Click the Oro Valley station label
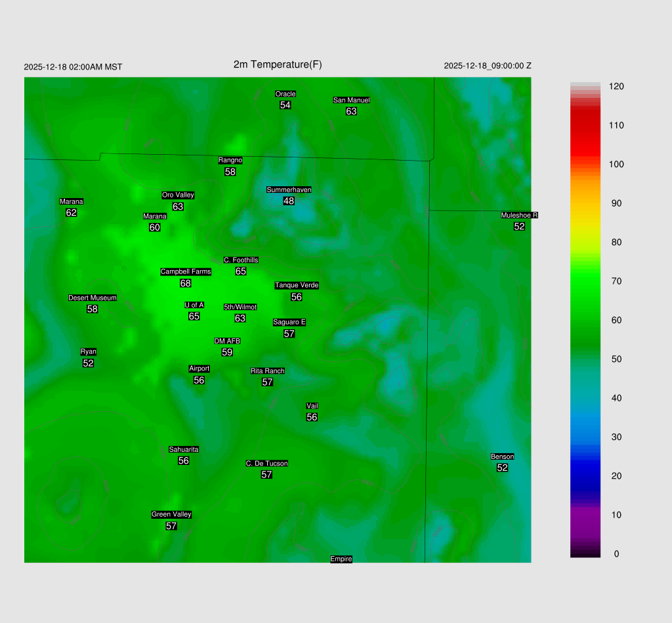This screenshot has height=623, width=672. click(178, 195)
